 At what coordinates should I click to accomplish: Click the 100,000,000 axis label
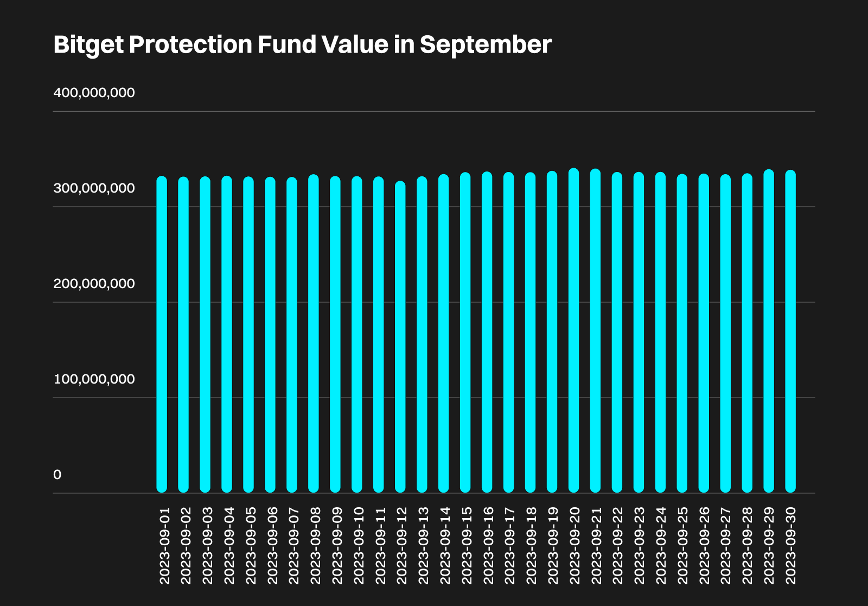94,379
